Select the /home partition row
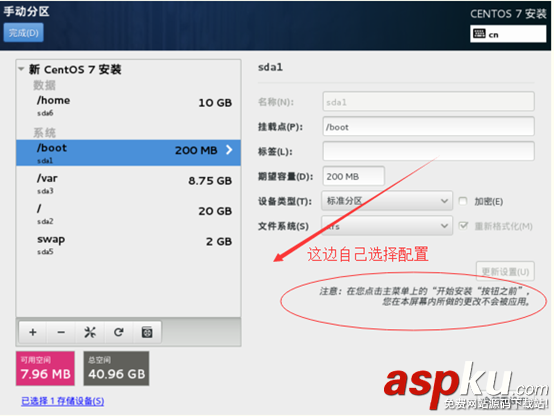 tap(128, 106)
